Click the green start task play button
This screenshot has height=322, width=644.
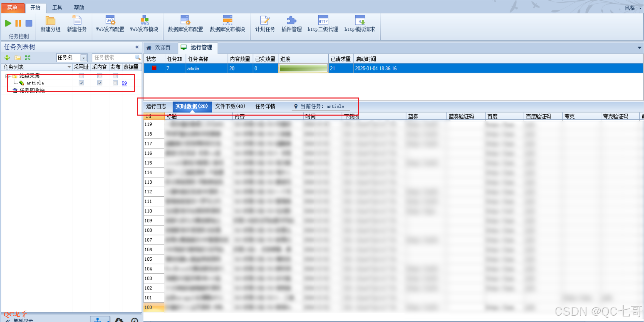[x=8, y=23]
